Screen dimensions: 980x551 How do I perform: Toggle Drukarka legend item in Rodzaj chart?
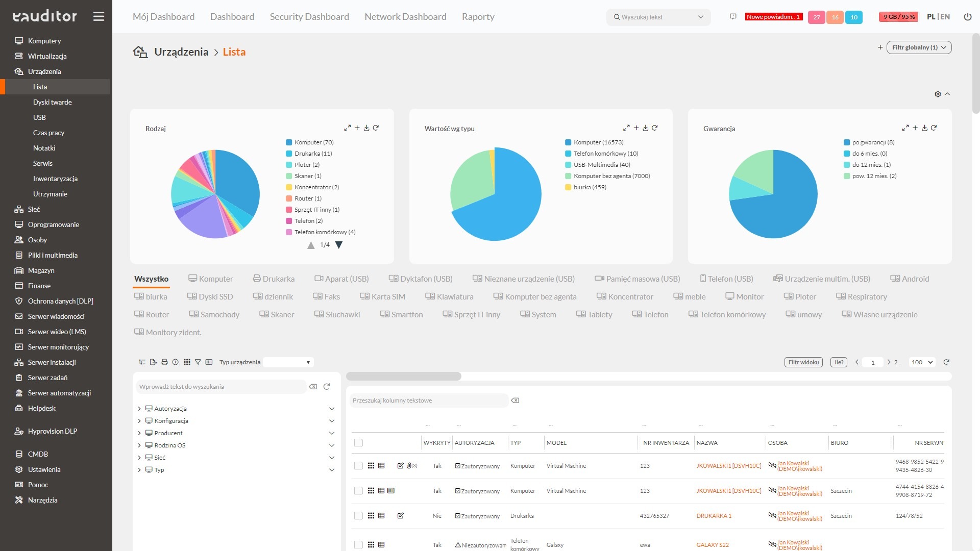coord(309,154)
